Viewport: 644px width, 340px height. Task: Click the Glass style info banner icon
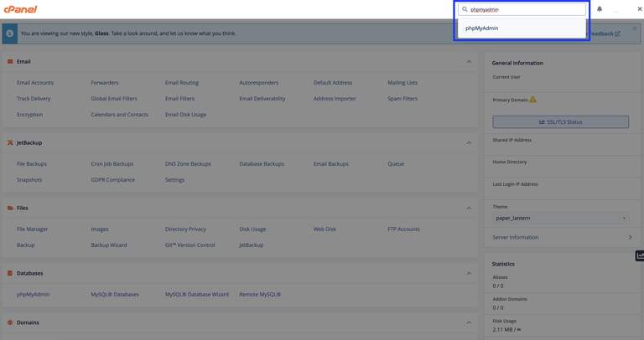10,33
